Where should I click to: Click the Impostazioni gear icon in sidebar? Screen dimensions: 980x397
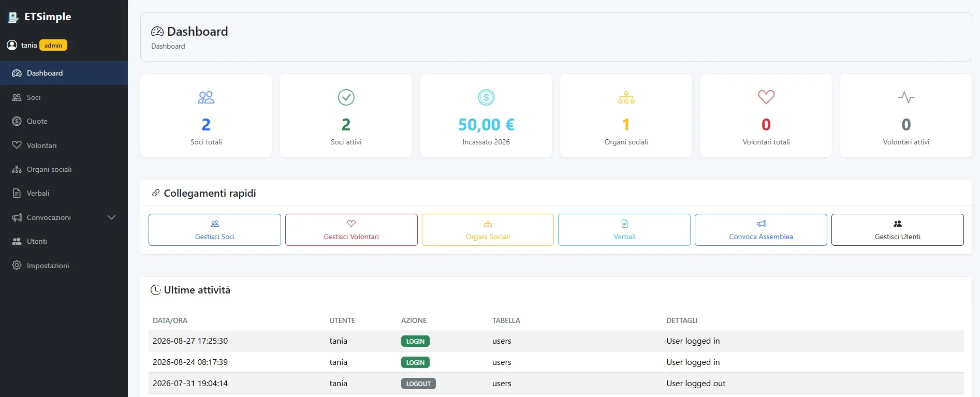coord(17,266)
